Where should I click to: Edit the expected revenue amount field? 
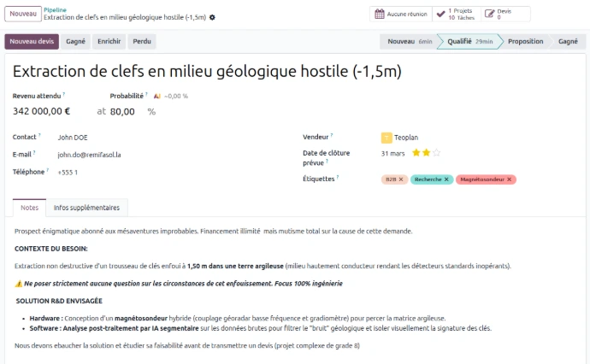42,111
